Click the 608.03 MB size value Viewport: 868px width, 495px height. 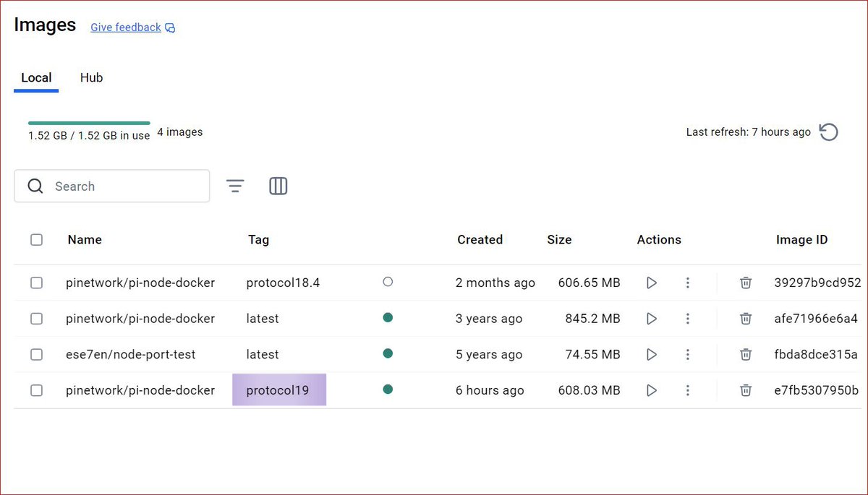tap(589, 390)
